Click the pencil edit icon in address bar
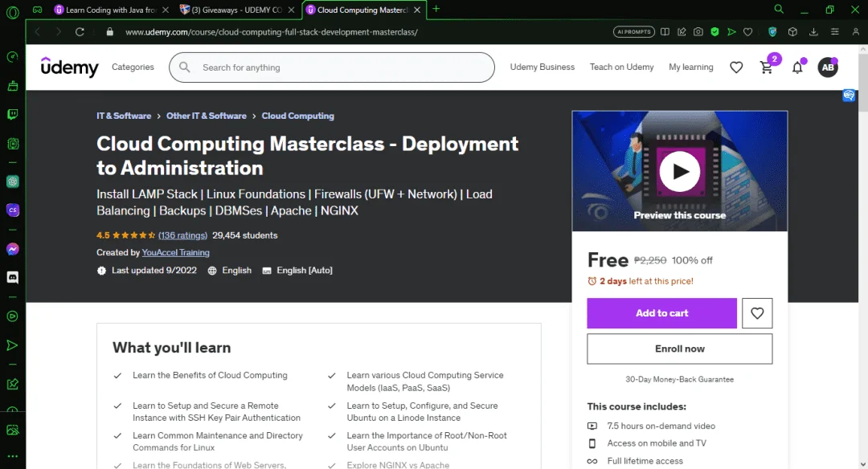868x469 pixels. (682, 32)
